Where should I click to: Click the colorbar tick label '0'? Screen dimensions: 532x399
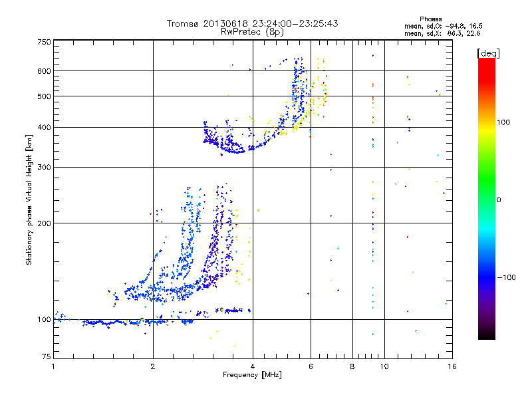pos(499,200)
